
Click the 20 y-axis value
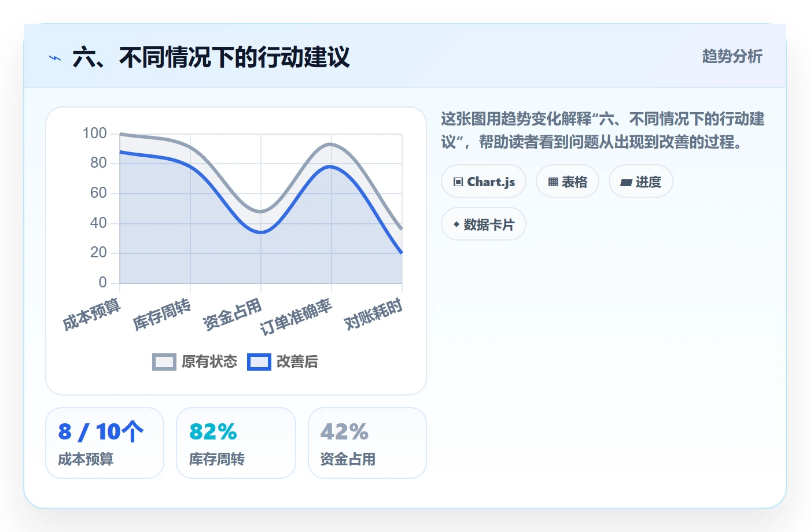[x=98, y=253]
